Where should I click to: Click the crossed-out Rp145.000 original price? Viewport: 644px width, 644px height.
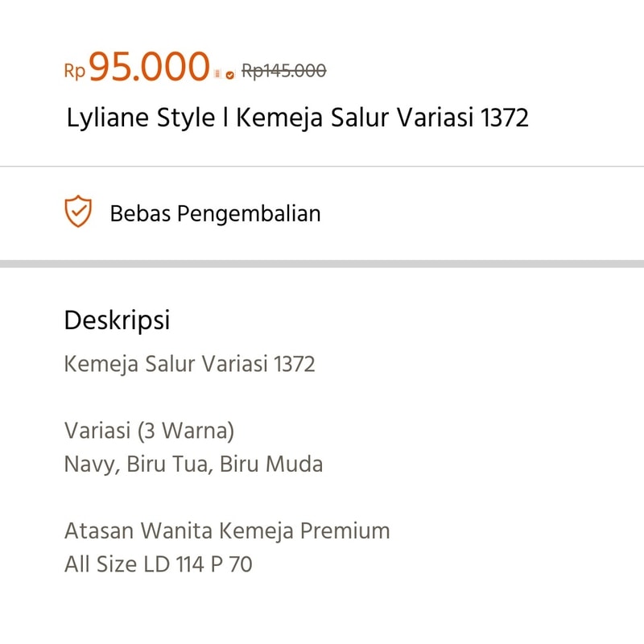[284, 71]
